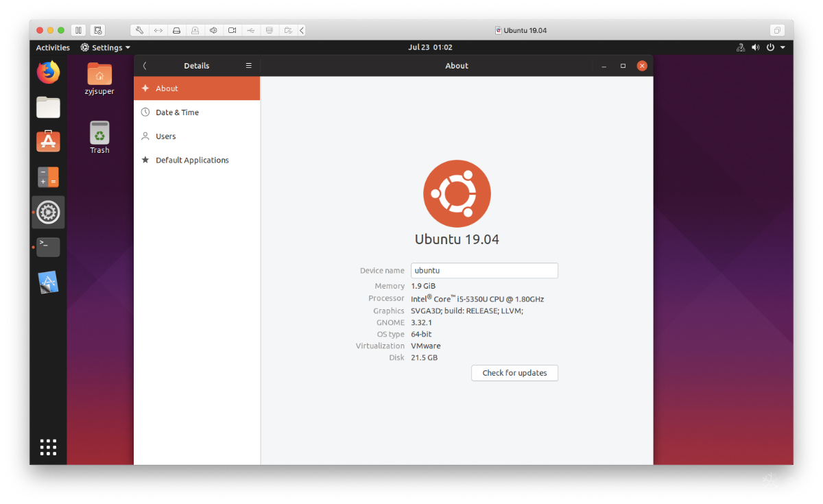This screenshot has height=504, width=823.
Task: Open the Details hamburger menu
Action: pyautogui.click(x=249, y=66)
